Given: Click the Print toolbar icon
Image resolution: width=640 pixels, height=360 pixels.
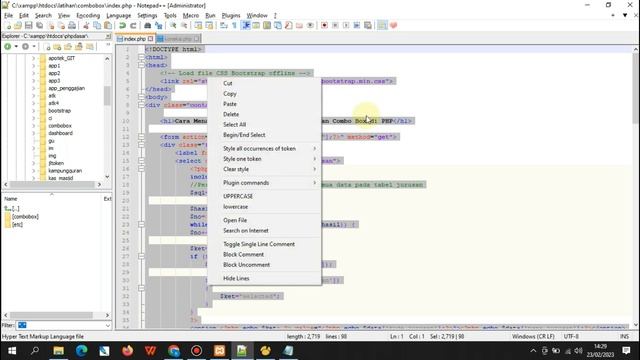Looking at the screenshot, I should pos(72,25).
